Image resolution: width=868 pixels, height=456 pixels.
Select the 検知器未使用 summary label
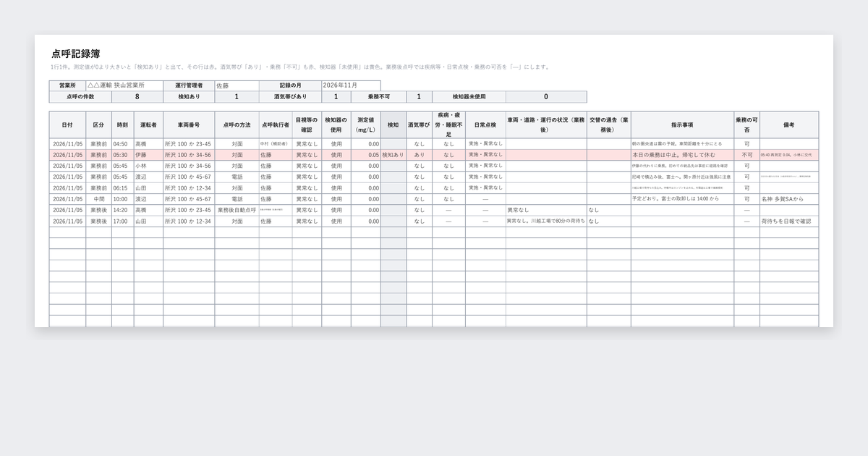(469, 96)
